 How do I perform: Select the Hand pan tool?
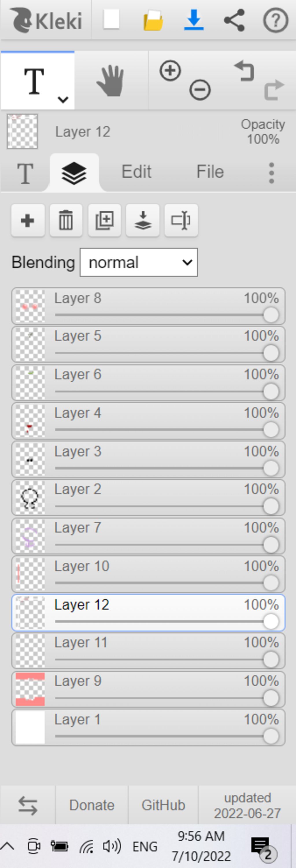(111, 81)
